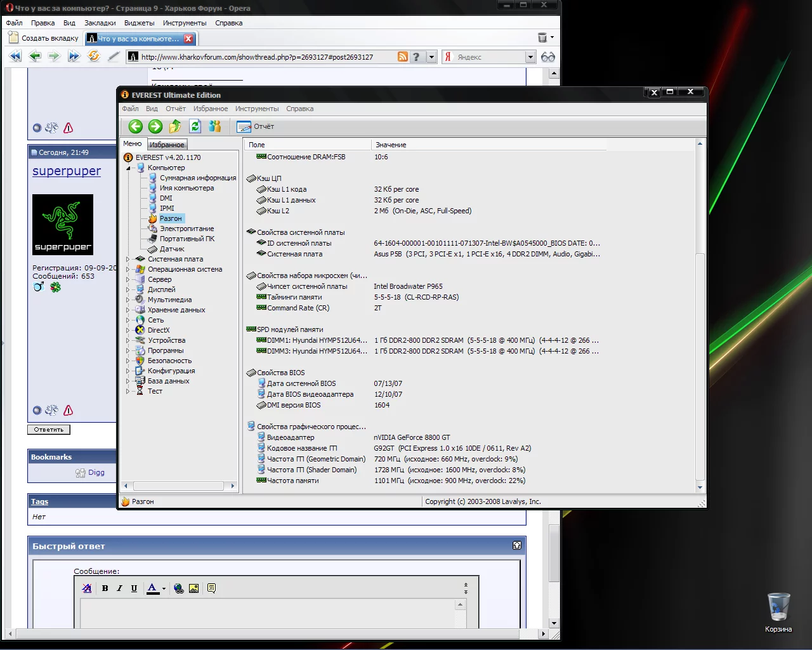Click the binoculars view icon in Opera
812x650 pixels.
pyautogui.click(x=548, y=57)
